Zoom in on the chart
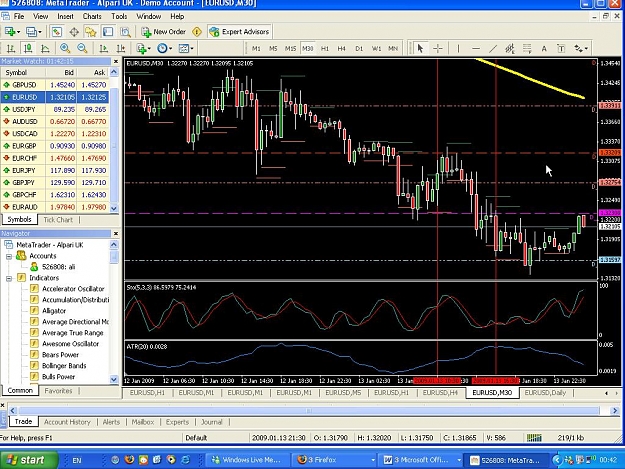Screen dimensions: 625x469 (x=65, y=48)
